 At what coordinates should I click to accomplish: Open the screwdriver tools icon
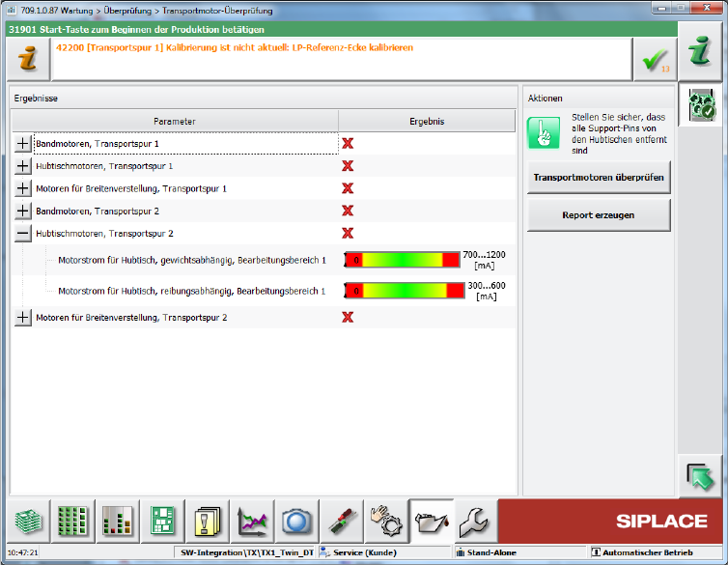(342, 521)
